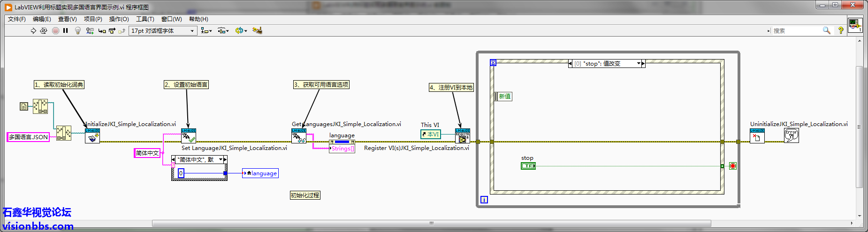Click the loop iteration i terminal
This screenshot has width=868, height=232.
pyautogui.click(x=484, y=200)
